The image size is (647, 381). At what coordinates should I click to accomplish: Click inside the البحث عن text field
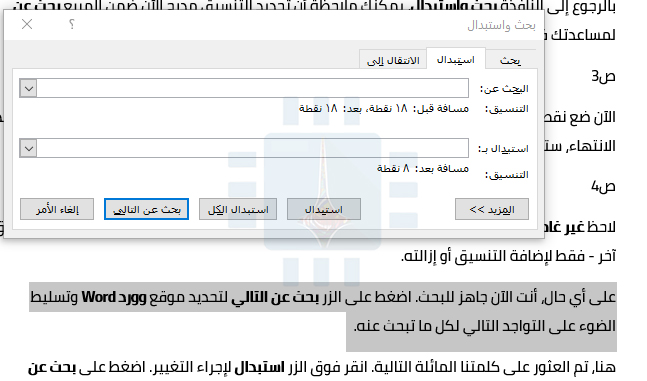coord(253,88)
